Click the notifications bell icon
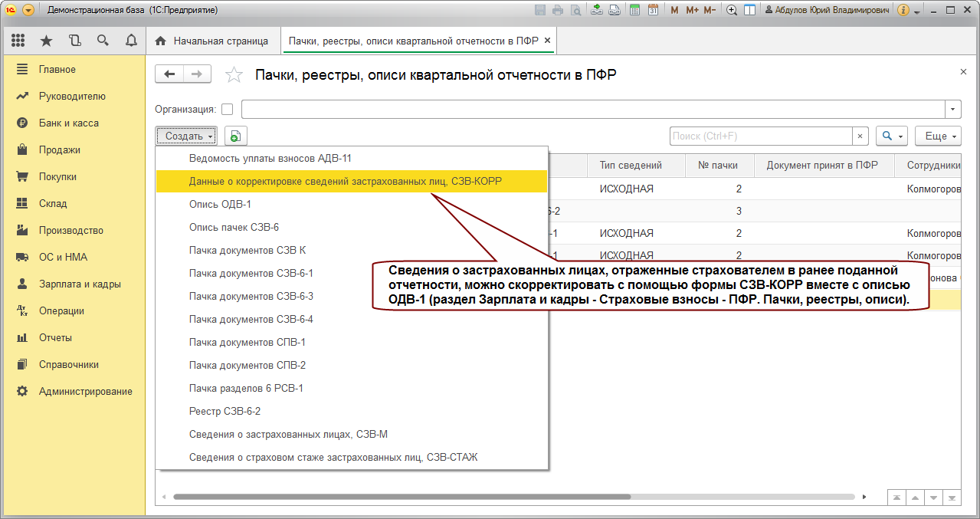Viewport: 980px width, 519px height. tap(131, 41)
